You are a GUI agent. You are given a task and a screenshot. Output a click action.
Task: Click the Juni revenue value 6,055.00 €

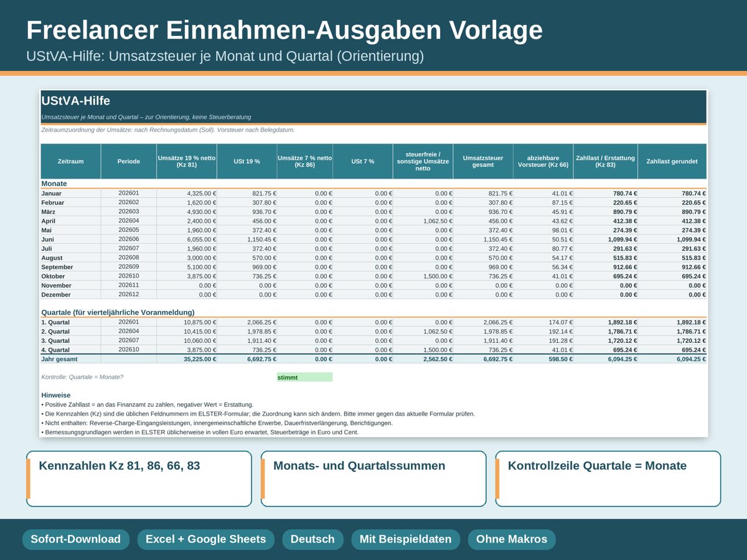187,240
